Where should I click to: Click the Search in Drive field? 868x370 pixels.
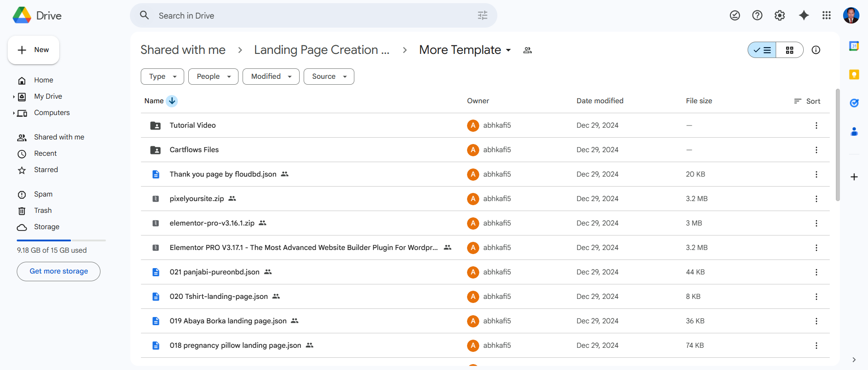(x=312, y=16)
